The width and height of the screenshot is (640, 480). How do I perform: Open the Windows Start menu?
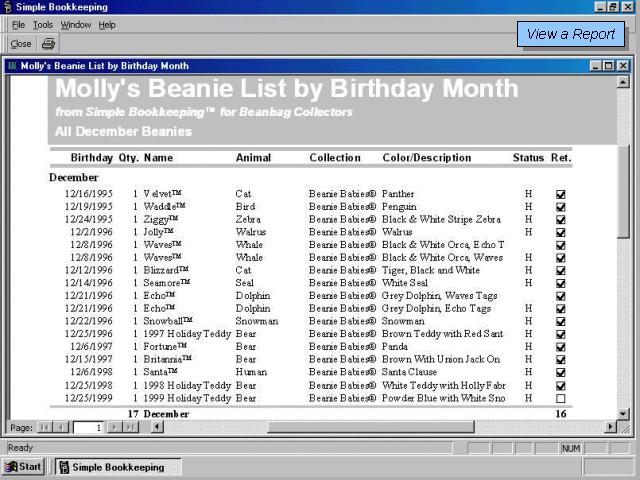[x=25, y=467]
